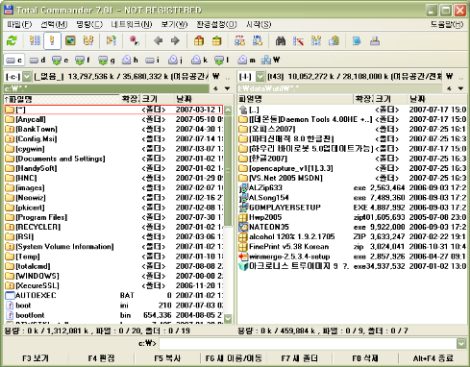Click the new FTP connection icon
470x367 pixels.
pos(257,41)
